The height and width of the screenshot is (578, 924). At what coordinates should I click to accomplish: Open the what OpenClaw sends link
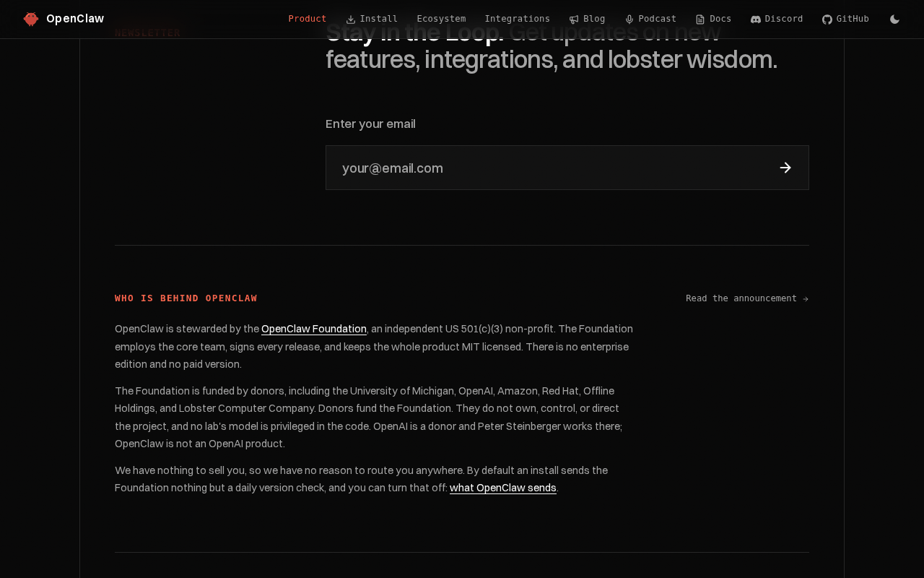point(503,488)
